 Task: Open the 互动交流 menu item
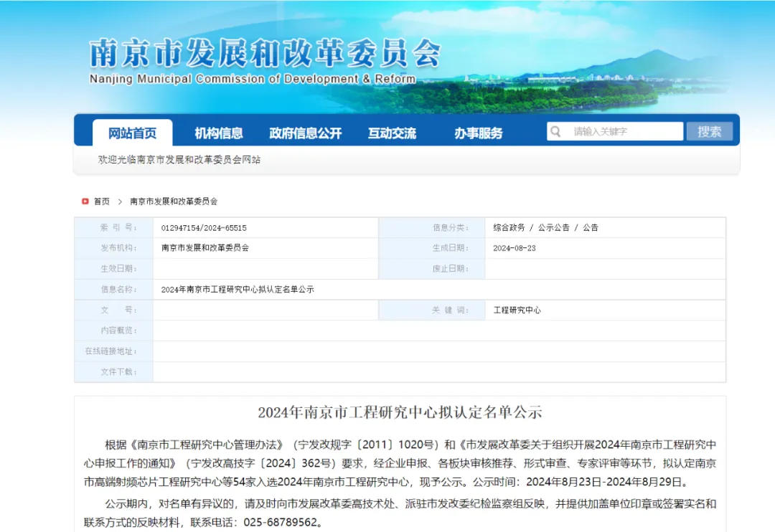(x=392, y=133)
